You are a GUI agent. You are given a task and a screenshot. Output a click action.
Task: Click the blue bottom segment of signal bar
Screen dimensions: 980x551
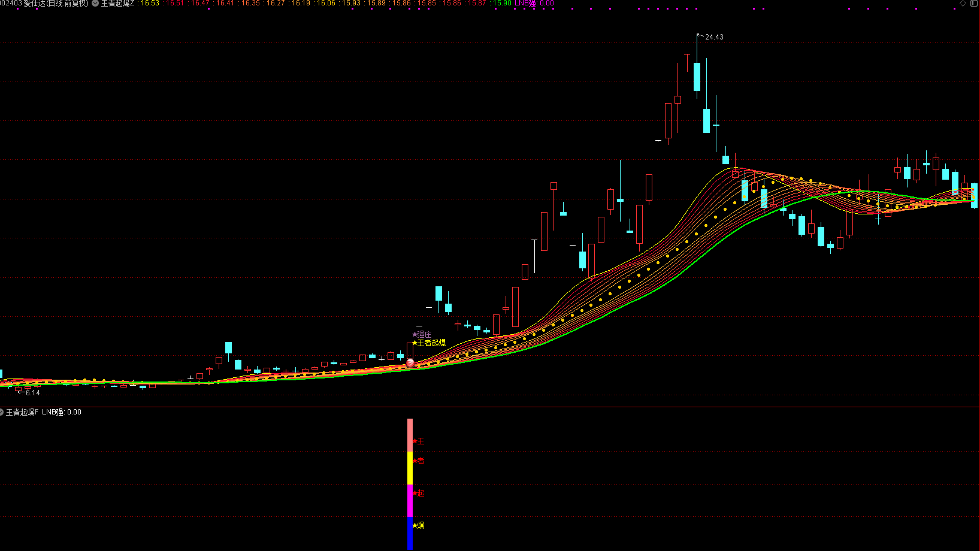(x=410, y=533)
